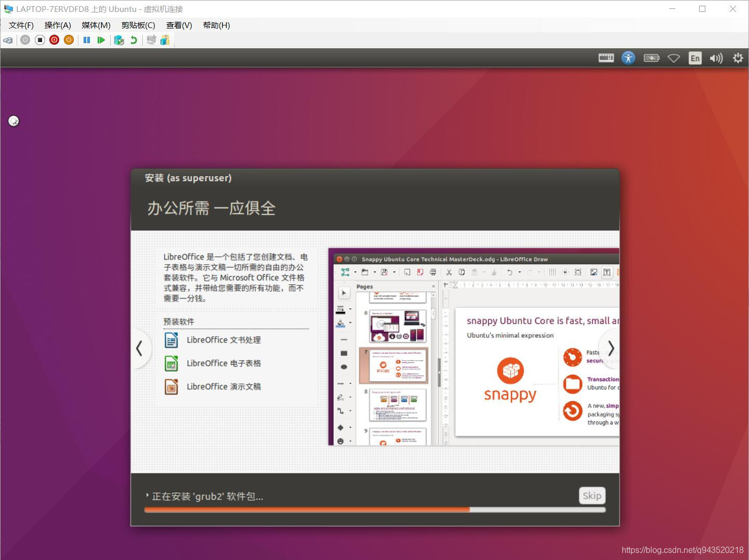This screenshot has width=749, height=560.
Task: Open the accessibility menu in Ubuntu panel
Action: click(628, 58)
